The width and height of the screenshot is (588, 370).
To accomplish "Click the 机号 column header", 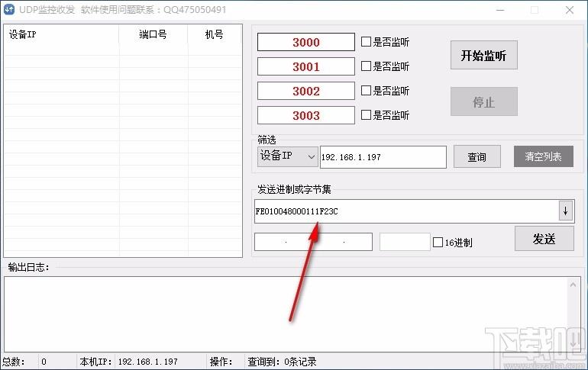I will click(215, 34).
